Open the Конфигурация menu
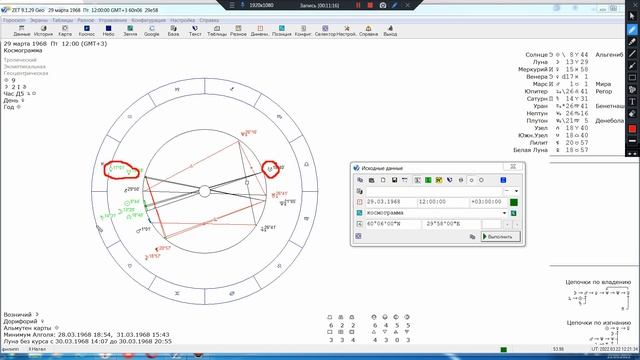Image resolution: width=640 pixels, height=360 pixels. point(149,20)
